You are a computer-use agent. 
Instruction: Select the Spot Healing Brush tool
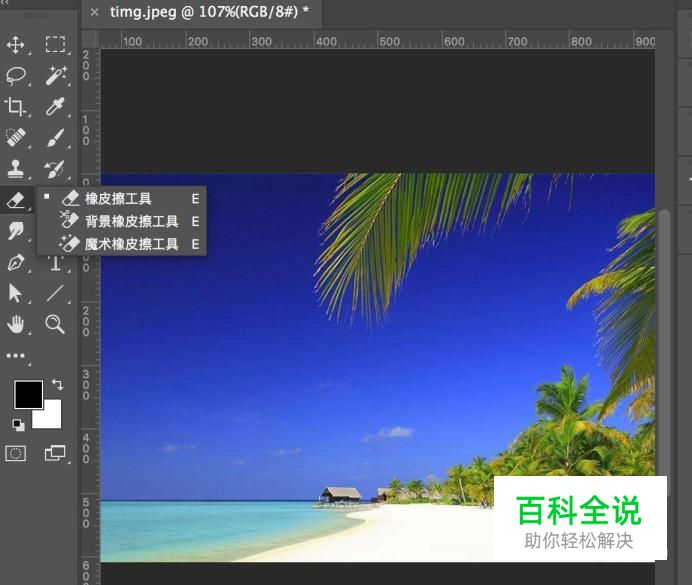tap(16, 138)
